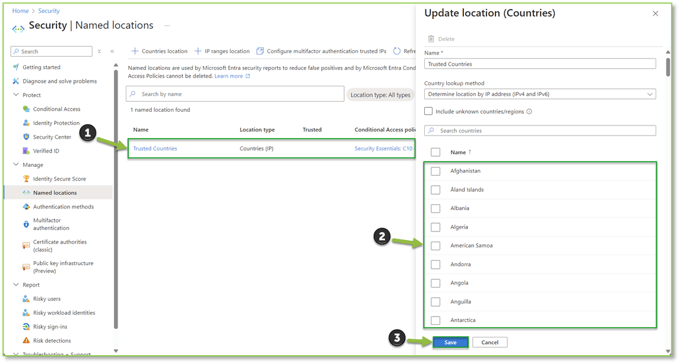Tick the American Samoa checkbox
Screen dimensions: 680x364
435,246
